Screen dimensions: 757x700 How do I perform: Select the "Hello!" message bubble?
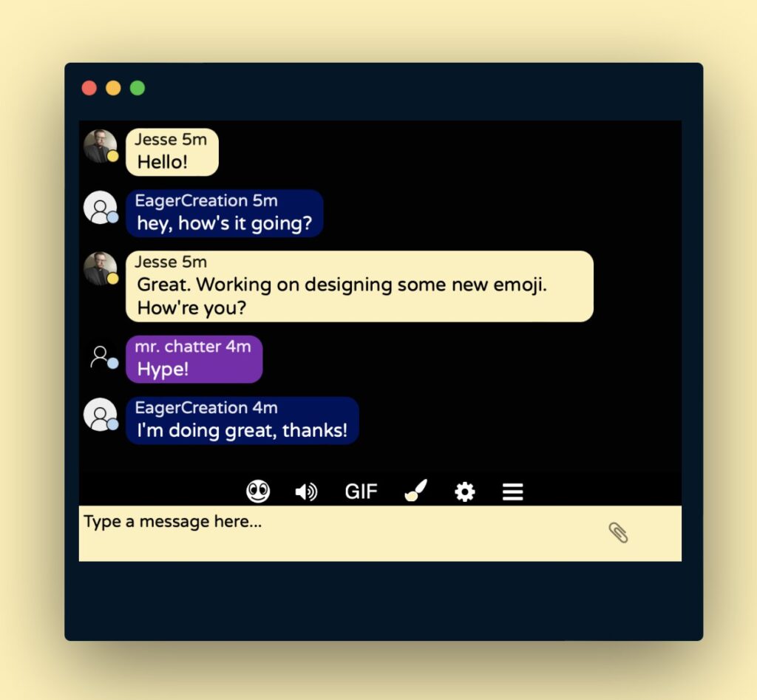(172, 152)
